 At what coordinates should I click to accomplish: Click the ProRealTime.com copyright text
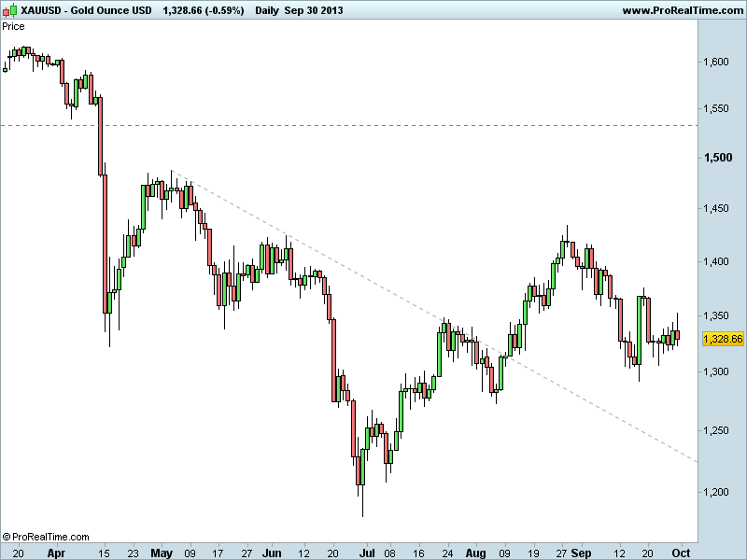point(46,538)
